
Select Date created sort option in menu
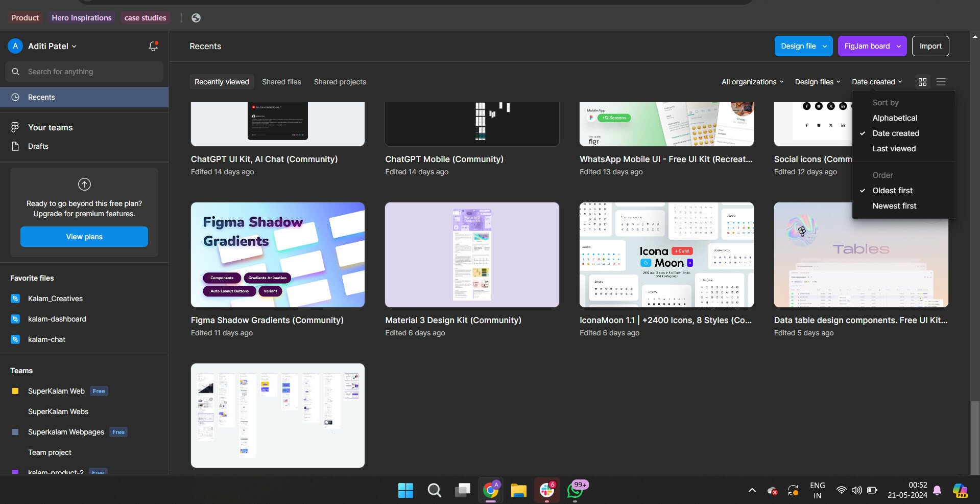click(896, 133)
